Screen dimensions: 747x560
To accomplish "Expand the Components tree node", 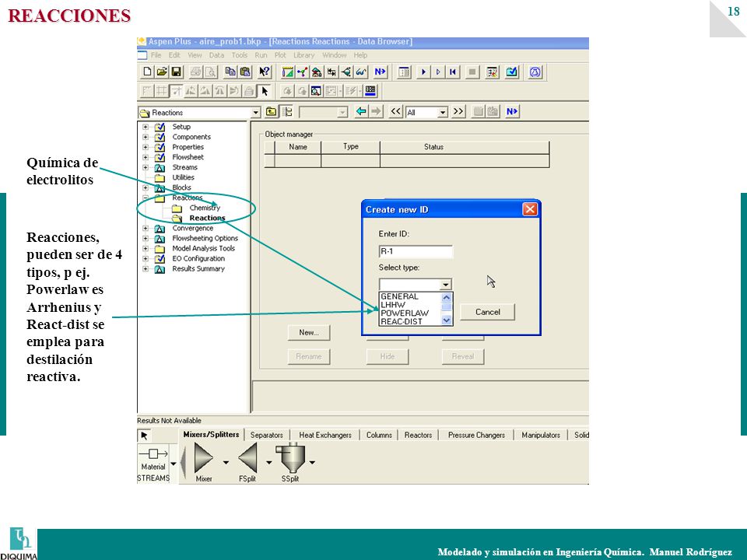I will [146, 137].
